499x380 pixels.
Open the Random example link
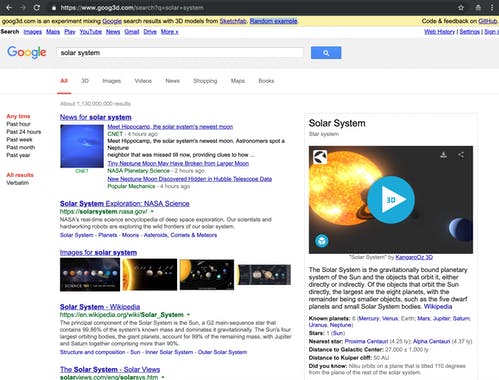(273, 21)
